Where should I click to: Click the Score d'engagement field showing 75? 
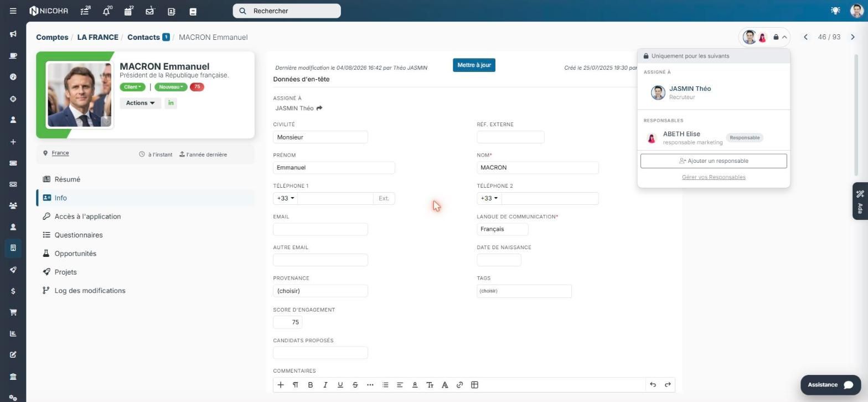click(288, 322)
